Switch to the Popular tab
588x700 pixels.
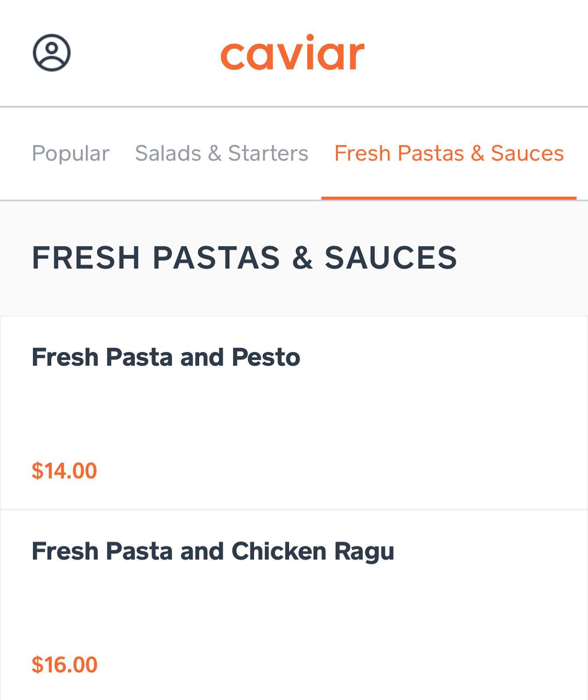(70, 154)
